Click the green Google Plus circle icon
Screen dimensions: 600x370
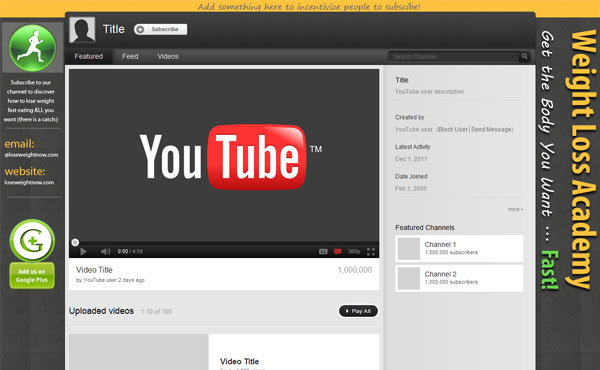[x=32, y=241]
